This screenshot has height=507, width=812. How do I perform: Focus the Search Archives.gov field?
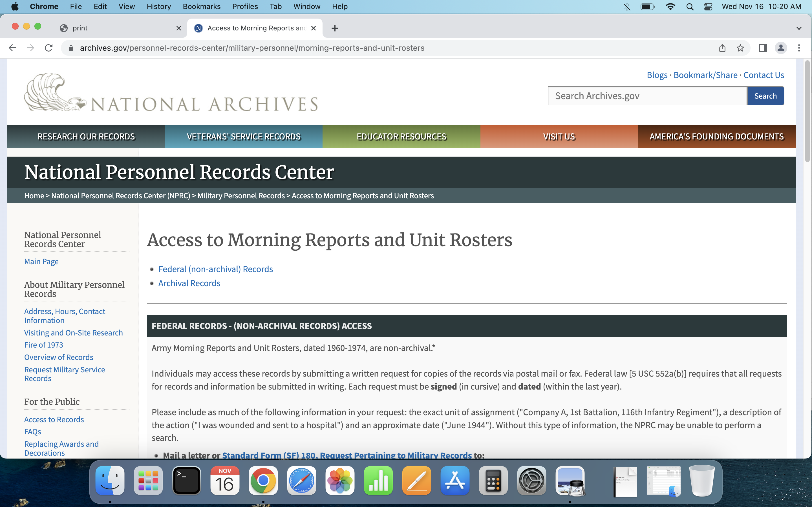click(x=647, y=96)
